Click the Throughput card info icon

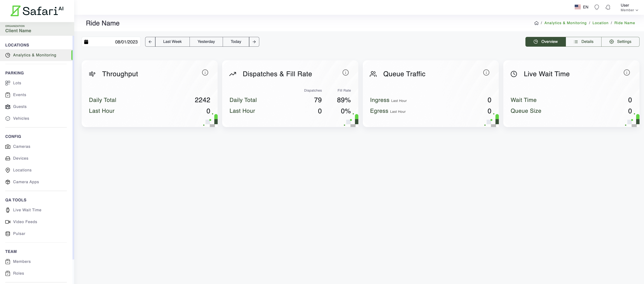click(x=205, y=72)
